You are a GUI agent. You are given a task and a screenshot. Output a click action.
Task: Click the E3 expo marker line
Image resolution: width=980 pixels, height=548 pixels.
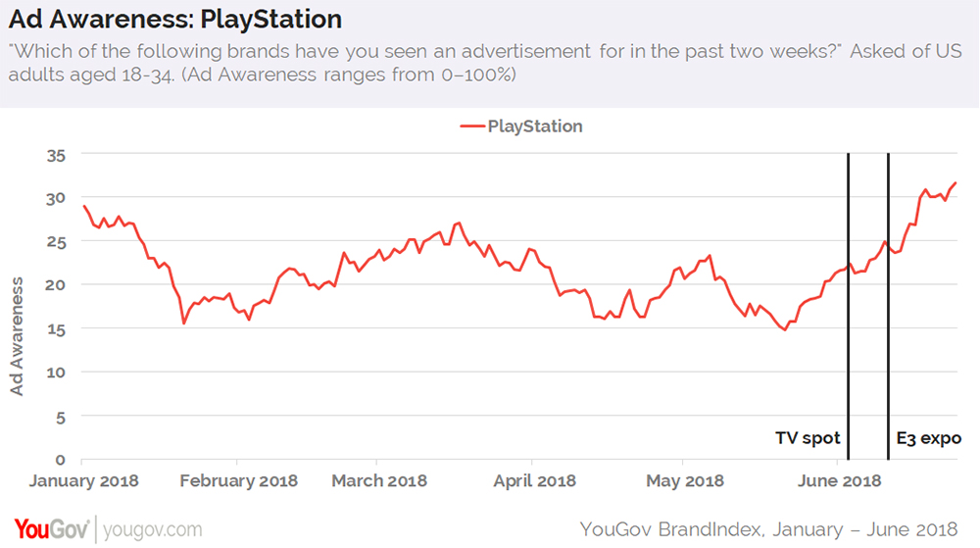[888, 294]
